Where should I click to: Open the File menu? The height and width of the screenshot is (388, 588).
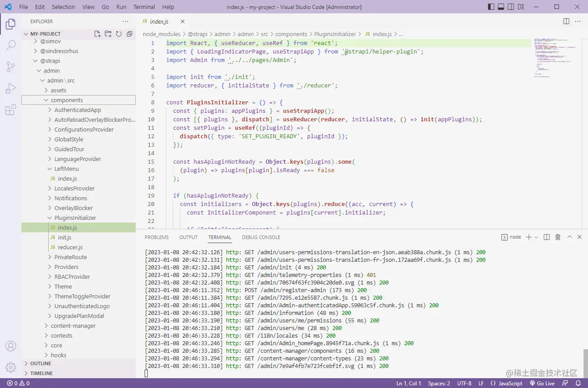pyautogui.click(x=24, y=7)
